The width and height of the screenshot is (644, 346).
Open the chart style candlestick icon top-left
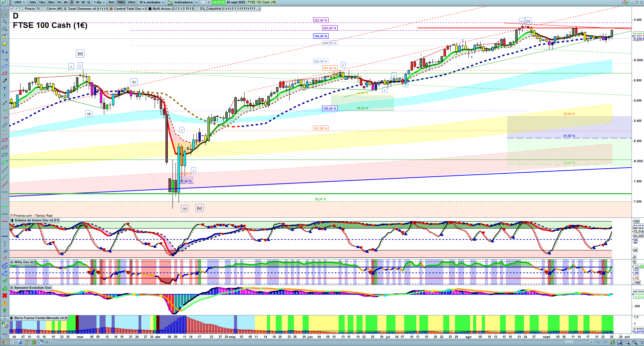coord(4,2)
